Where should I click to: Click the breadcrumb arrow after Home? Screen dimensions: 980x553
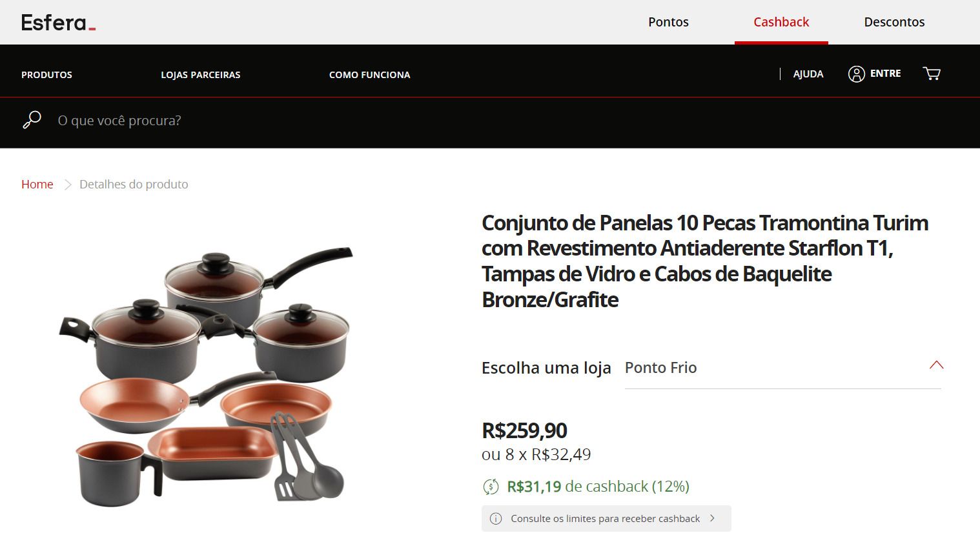67,185
